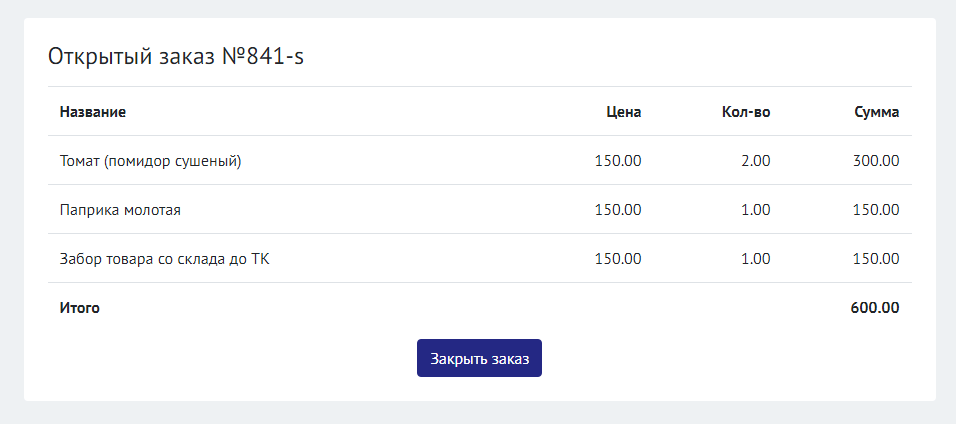Click the price for Забор товара со склада
The height and width of the screenshot is (424, 956).
pos(618,259)
